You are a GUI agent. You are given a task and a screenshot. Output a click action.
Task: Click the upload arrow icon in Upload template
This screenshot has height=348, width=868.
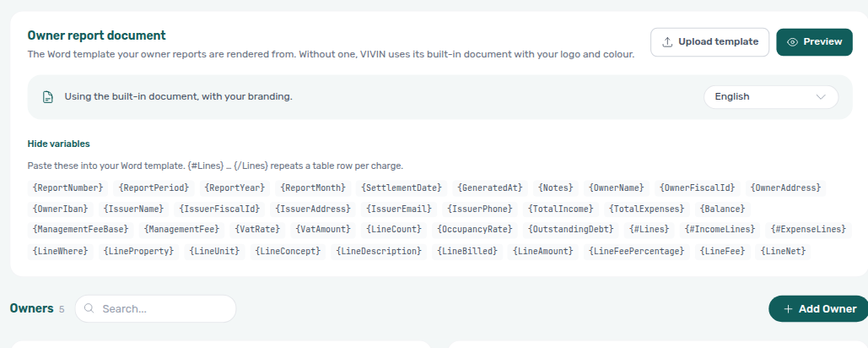pyautogui.click(x=667, y=42)
